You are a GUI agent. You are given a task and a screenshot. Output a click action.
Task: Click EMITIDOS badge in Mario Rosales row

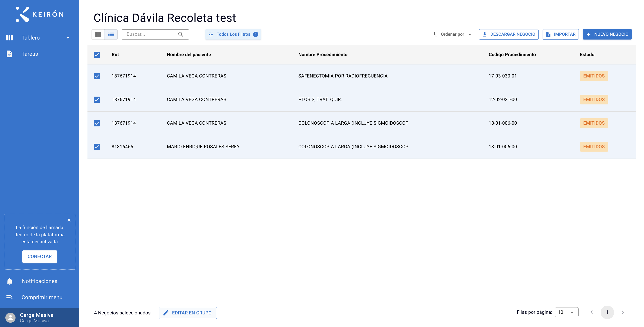coord(594,147)
